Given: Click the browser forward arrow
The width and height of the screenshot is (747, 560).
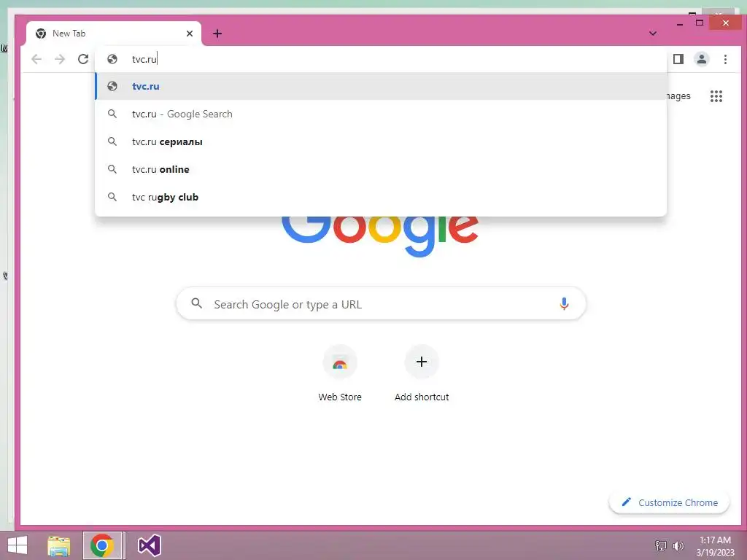Looking at the screenshot, I should [x=60, y=59].
